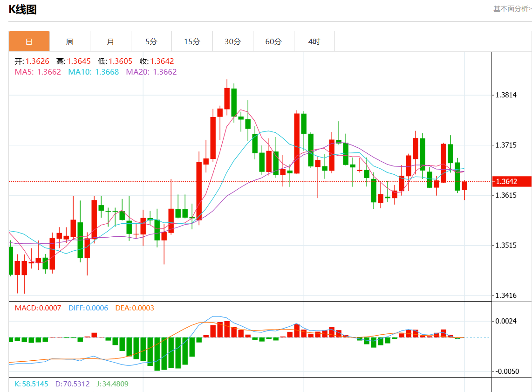Click the 0.0024 MACD axis label
The width and height of the screenshot is (532, 392).
click(x=506, y=321)
